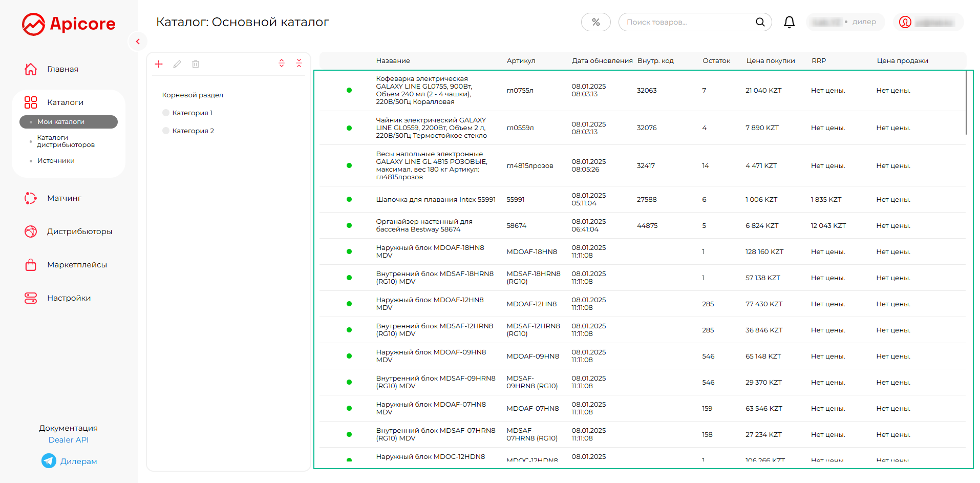980x483 pixels.
Task: Click the trash delete category icon
Action: click(196, 64)
